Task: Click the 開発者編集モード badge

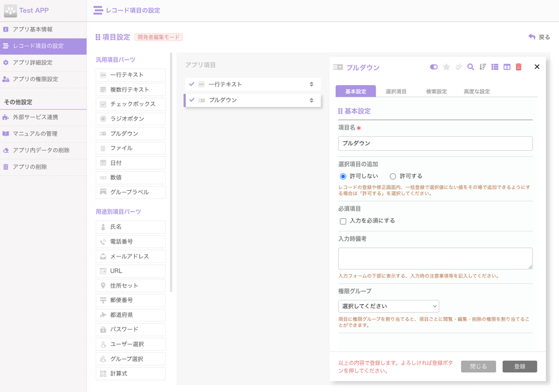Action: [x=158, y=37]
